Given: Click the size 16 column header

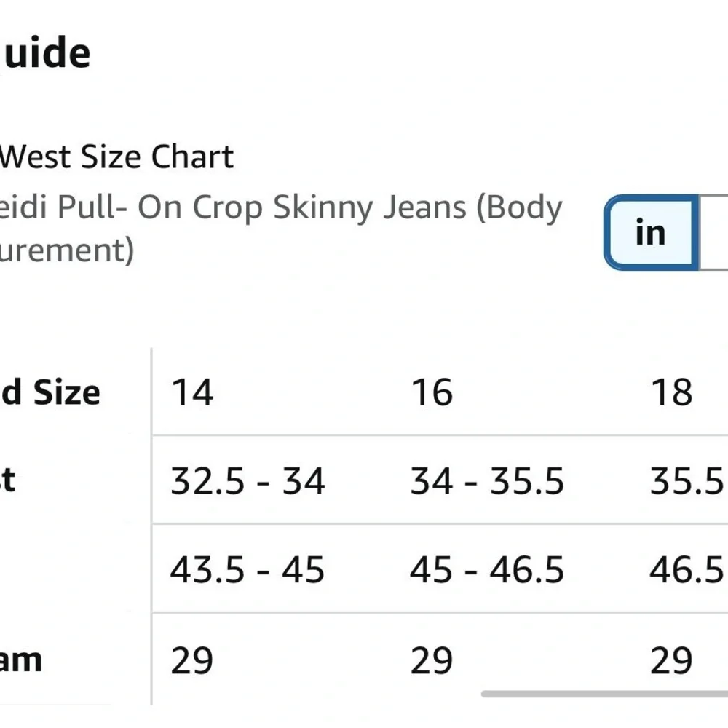Looking at the screenshot, I should (x=432, y=392).
